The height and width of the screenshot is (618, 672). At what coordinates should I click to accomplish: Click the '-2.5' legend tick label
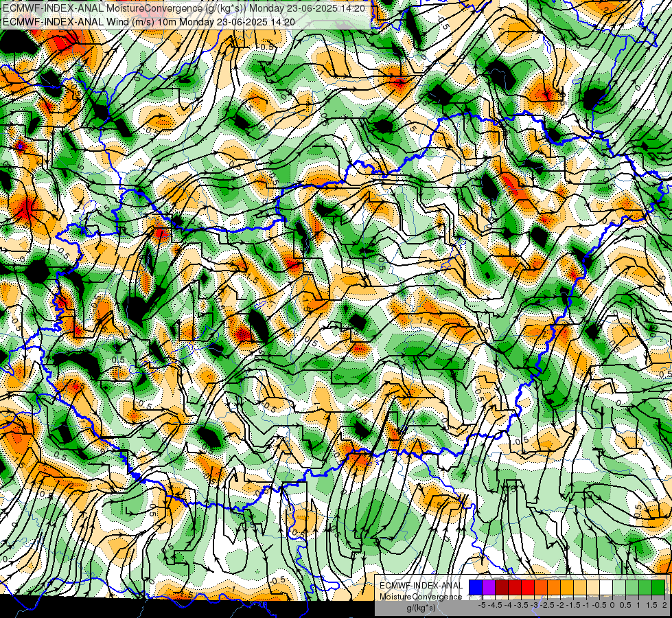(x=547, y=605)
